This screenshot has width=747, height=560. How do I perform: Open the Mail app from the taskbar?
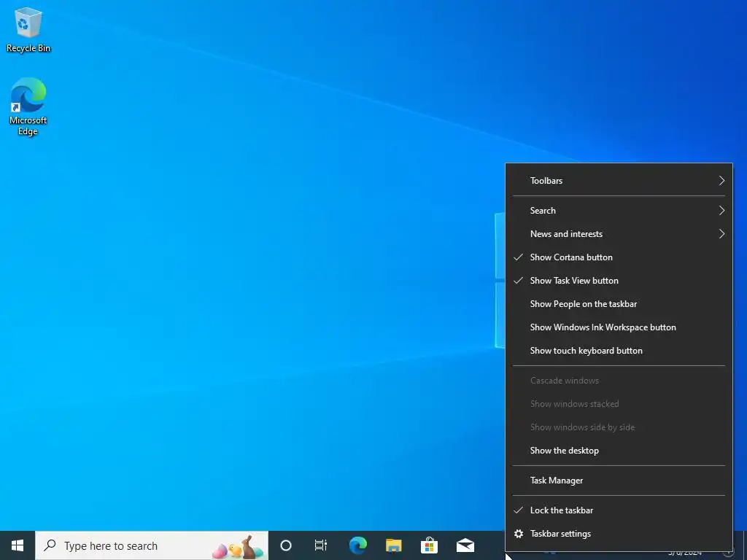[x=465, y=545]
